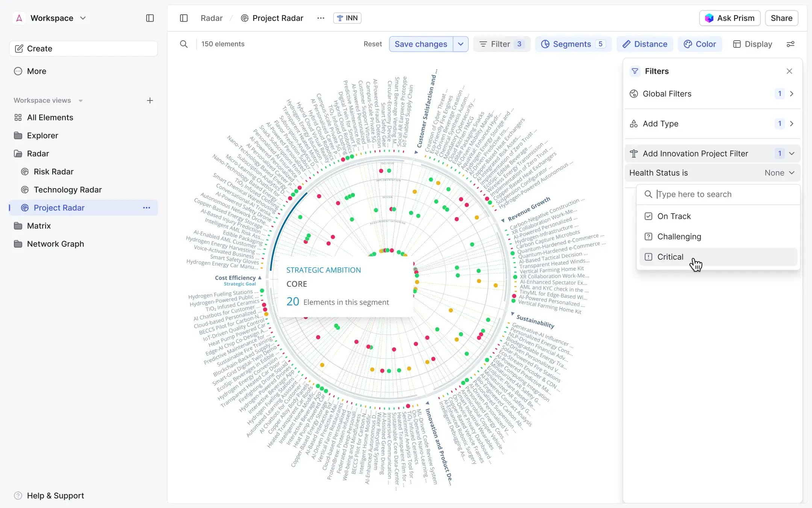Screen dimensions: 812x508
Task: Open Display options via its icon
Action: 737,44
